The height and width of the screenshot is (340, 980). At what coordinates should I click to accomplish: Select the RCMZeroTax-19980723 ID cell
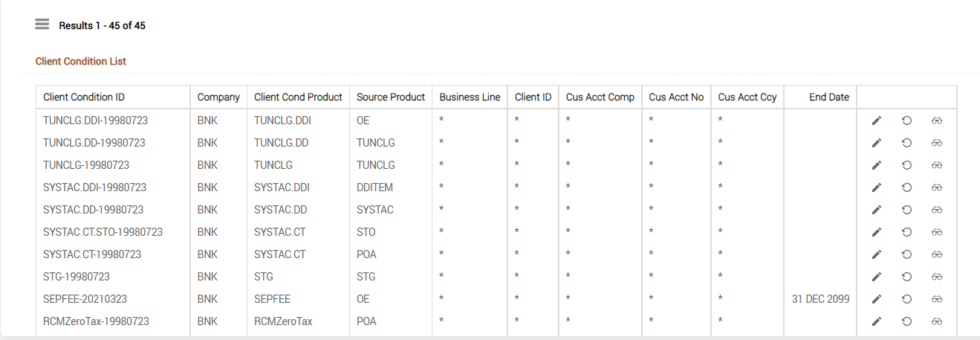(x=96, y=321)
